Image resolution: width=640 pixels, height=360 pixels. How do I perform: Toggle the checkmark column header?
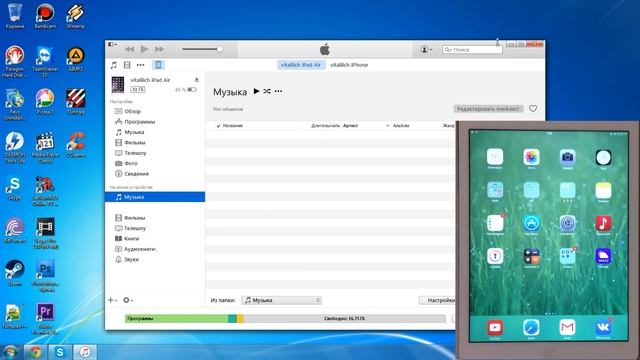218,126
